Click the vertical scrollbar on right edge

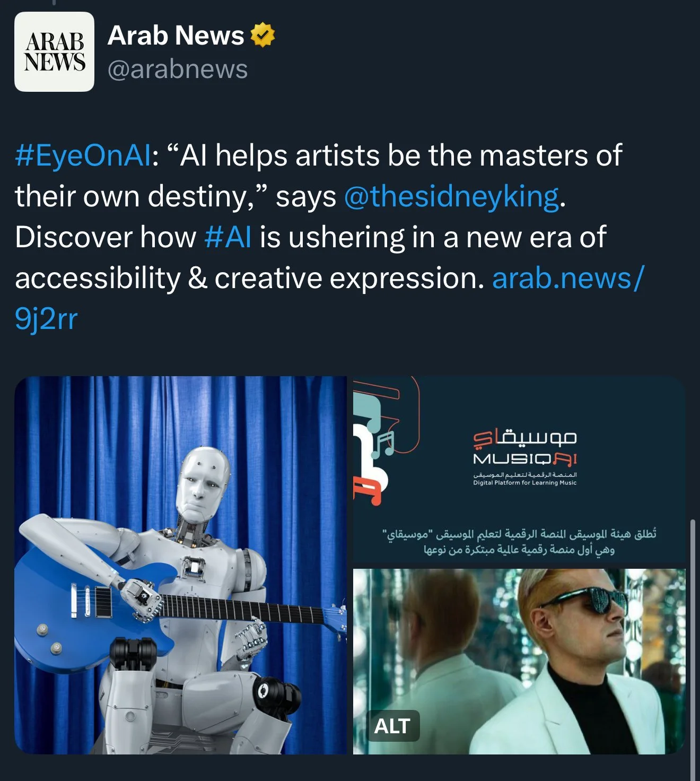[x=692, y=650]
